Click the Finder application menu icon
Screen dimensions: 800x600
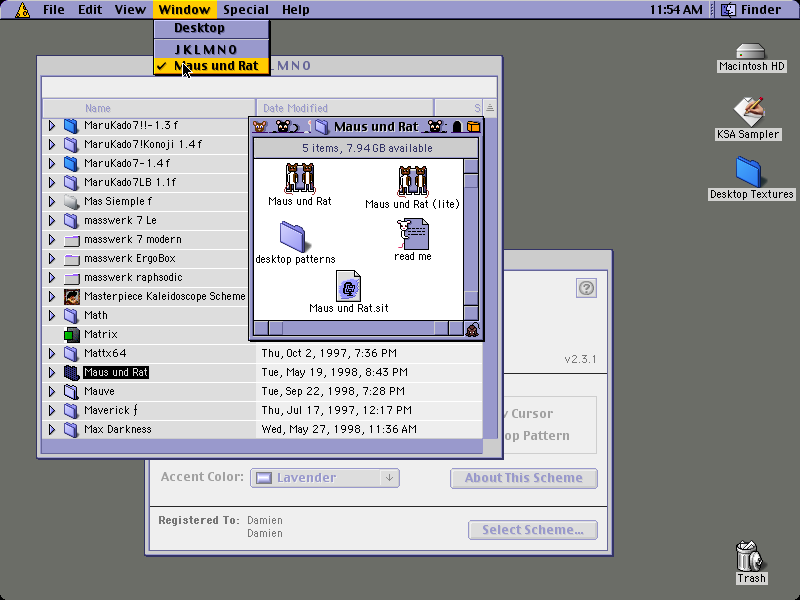728,10
